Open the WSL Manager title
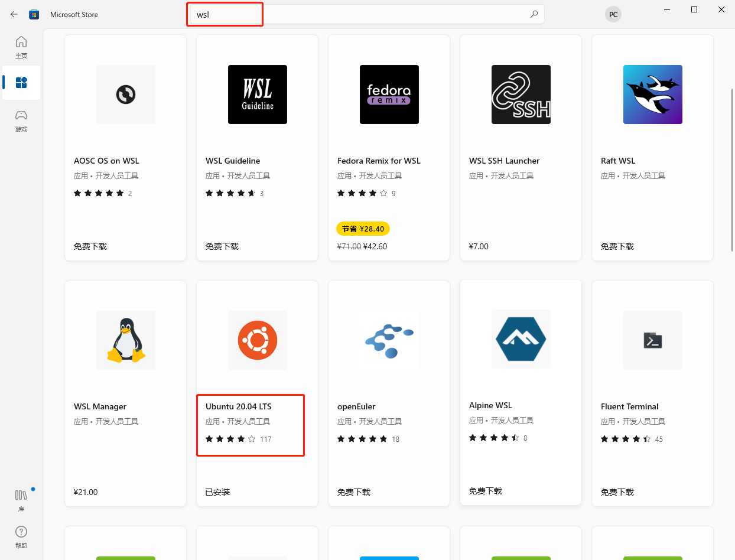Image resolution: width=735 pixels, height=560 pixels. tap(100, 406)
